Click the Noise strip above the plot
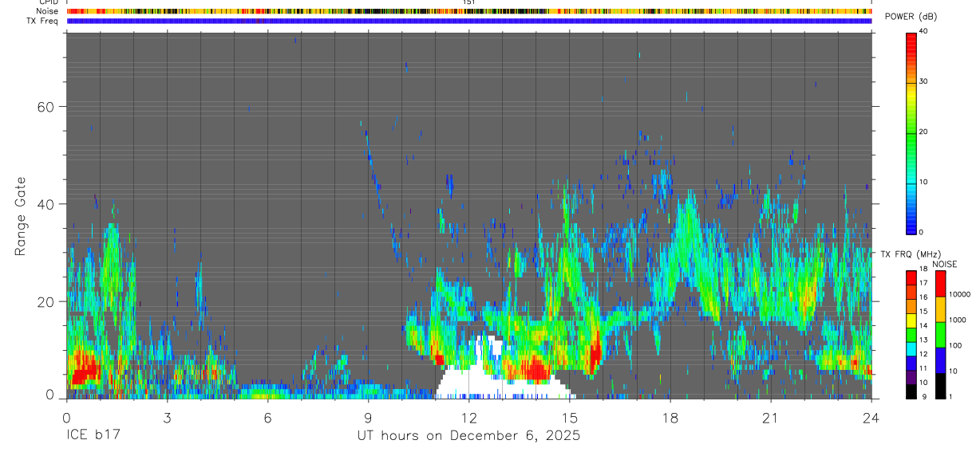The height and width of the screenshot is (452, 980). coord(469,12)
